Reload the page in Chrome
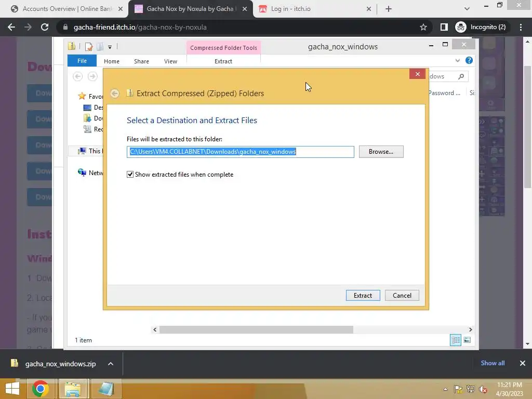Screen dimensions: 532x399 pyautogui.click(x=45, y=27)
